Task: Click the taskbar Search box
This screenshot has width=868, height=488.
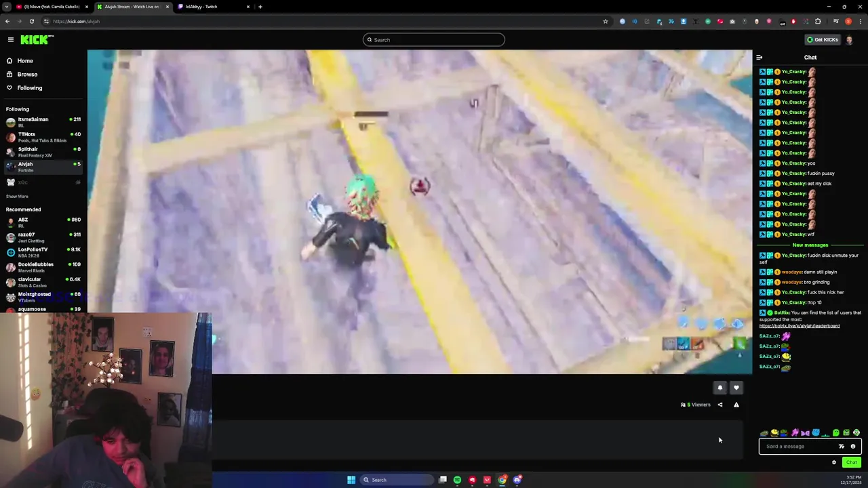Action: [x=397, y=480]
